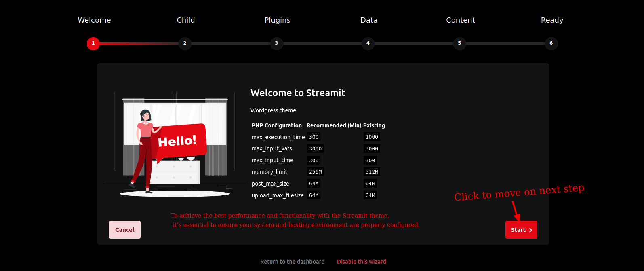The image size is (644, 271).
Task: Open the Return to the dashboard link
Action: pyautogui.click(x=293, y=262)
